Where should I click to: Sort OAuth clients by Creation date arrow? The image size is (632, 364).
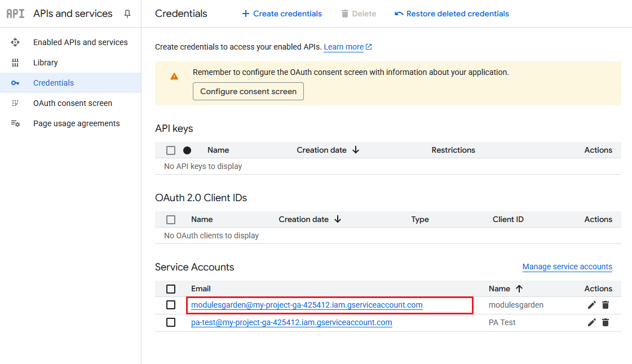click(x=338, y=219)
